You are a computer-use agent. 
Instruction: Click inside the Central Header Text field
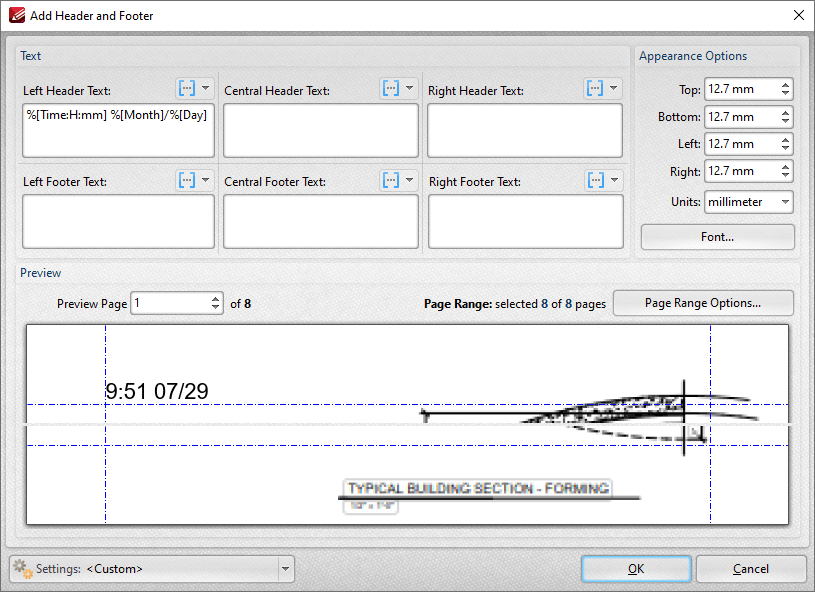click(x=320, y=130)
